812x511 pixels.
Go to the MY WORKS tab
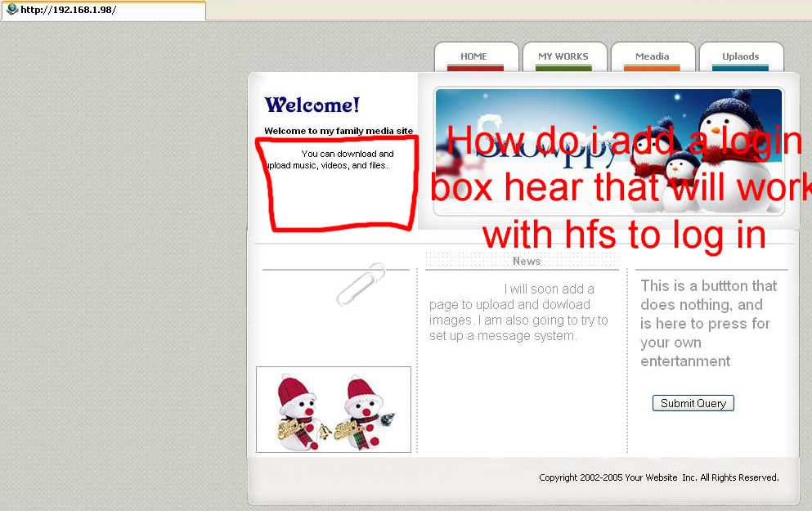coord(563,57)
